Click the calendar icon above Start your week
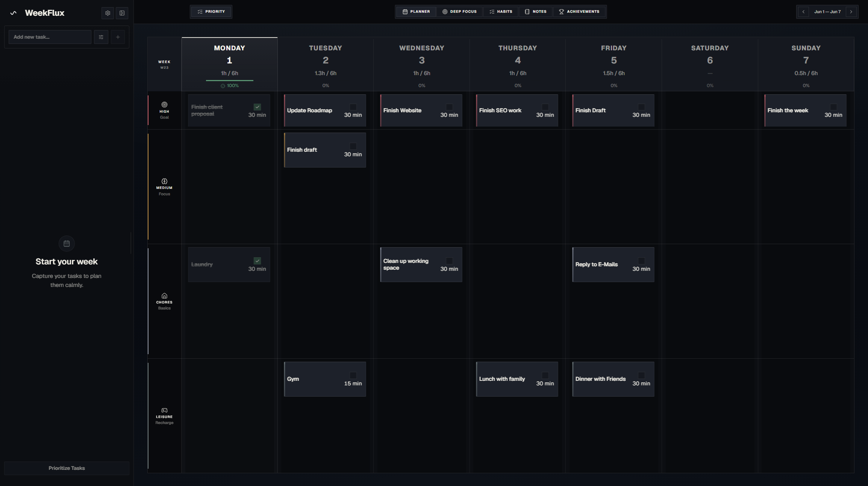 pos(67,243)
